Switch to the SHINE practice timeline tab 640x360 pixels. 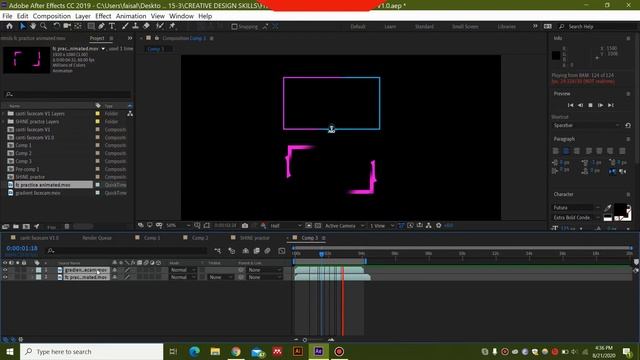tap(254, 238)
